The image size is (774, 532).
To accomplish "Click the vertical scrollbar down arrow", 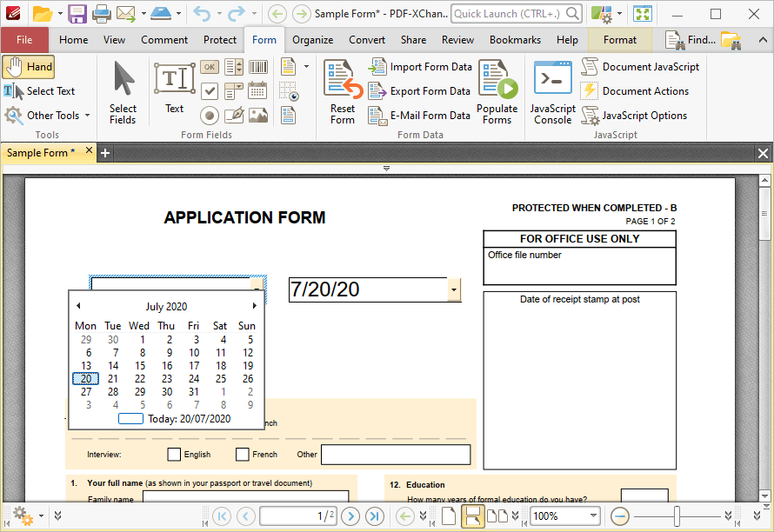I will pyautogui.click(x=764, y=496).
